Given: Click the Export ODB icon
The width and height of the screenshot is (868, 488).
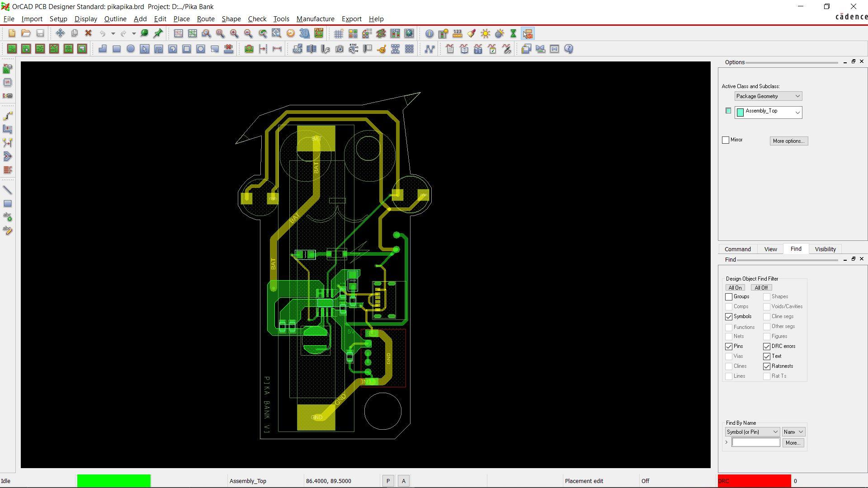Looking at the screenshot, I should click(x=297, y=49).
